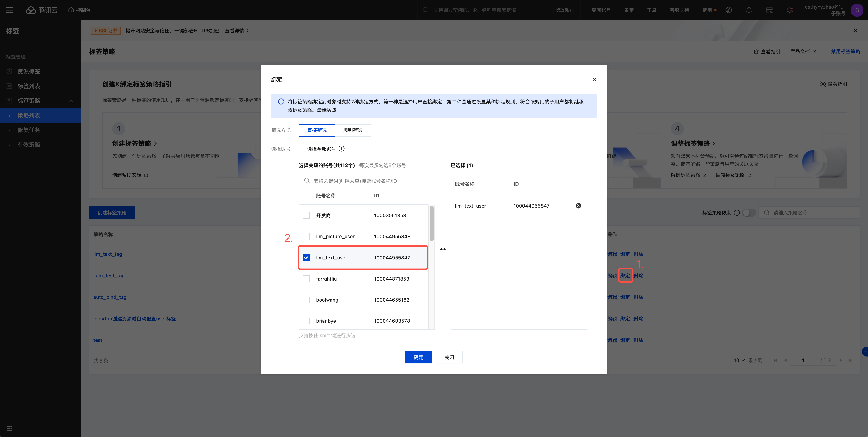Remove llm_text_user from the selected list
The height and width of the screenshot is (437, 868).
pos(578,206)
